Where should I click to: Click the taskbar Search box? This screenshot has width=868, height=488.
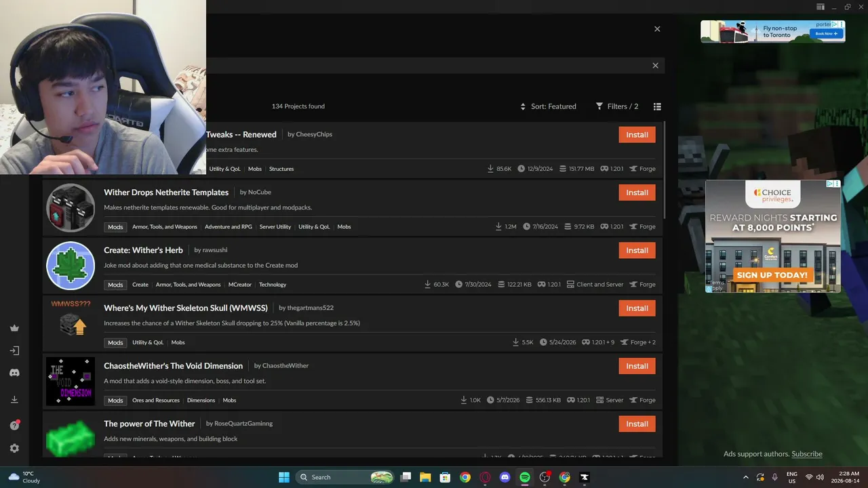coord(346,477)
